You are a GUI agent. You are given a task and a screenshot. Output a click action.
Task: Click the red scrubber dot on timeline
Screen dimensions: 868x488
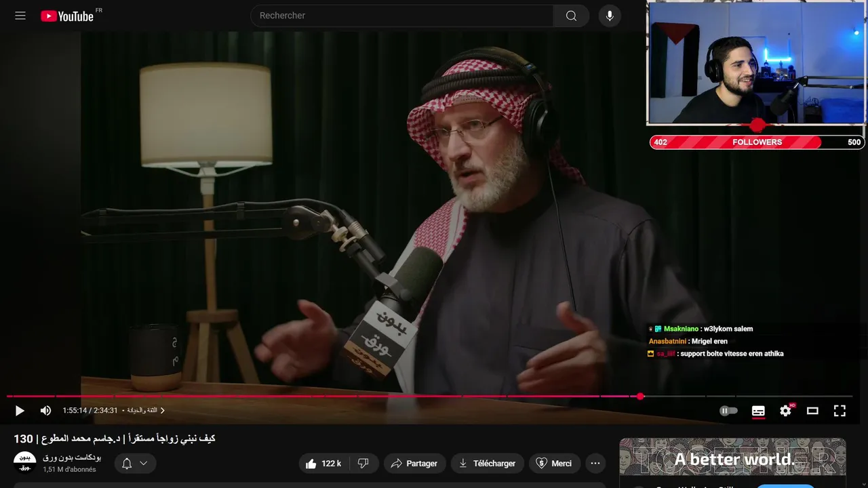[639, 396]
